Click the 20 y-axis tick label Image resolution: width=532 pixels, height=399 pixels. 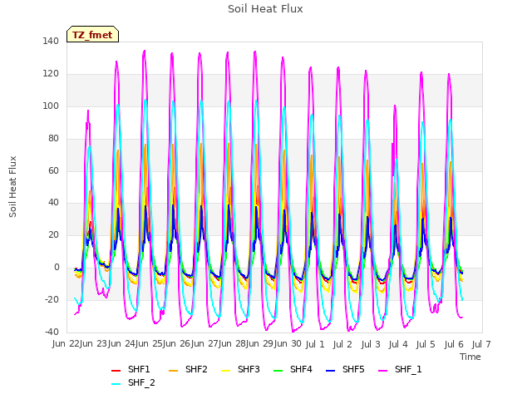coord(53,234)
